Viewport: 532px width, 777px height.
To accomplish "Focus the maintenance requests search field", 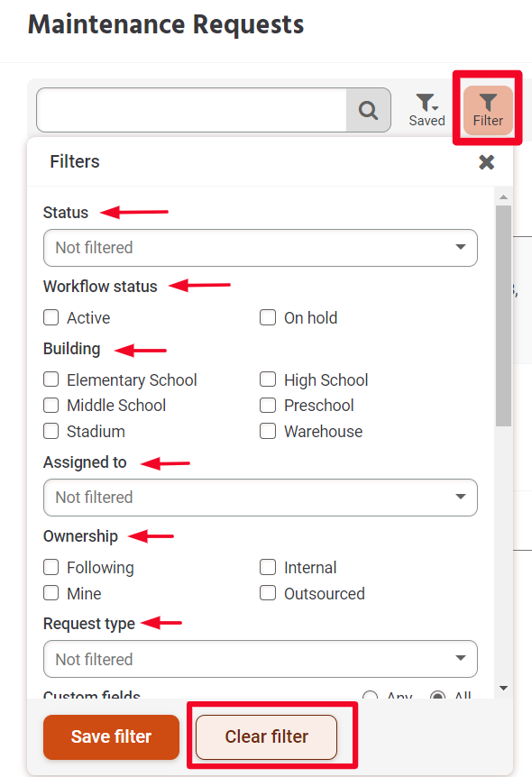I will click(191, 110).
